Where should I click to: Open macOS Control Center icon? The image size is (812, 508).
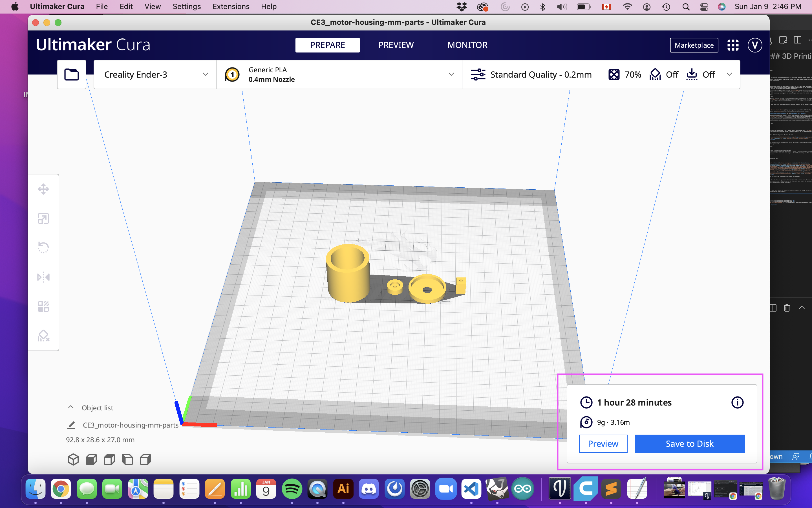tap(704, 6)
